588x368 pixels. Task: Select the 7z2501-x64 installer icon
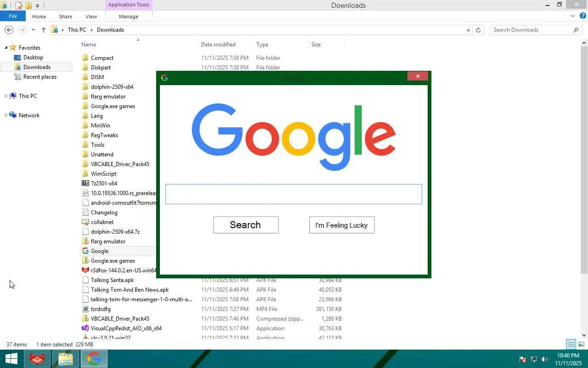(x=85, y=184)
